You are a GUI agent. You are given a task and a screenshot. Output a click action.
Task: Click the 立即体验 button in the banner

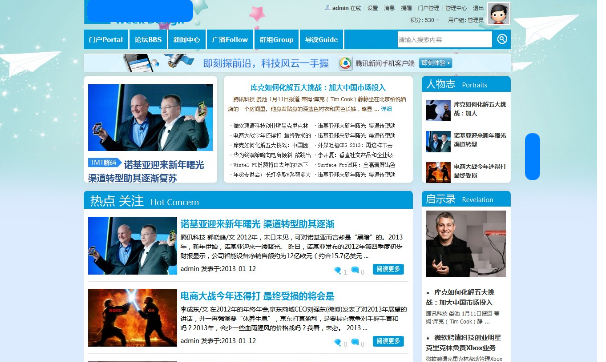(x=435, y=63)
